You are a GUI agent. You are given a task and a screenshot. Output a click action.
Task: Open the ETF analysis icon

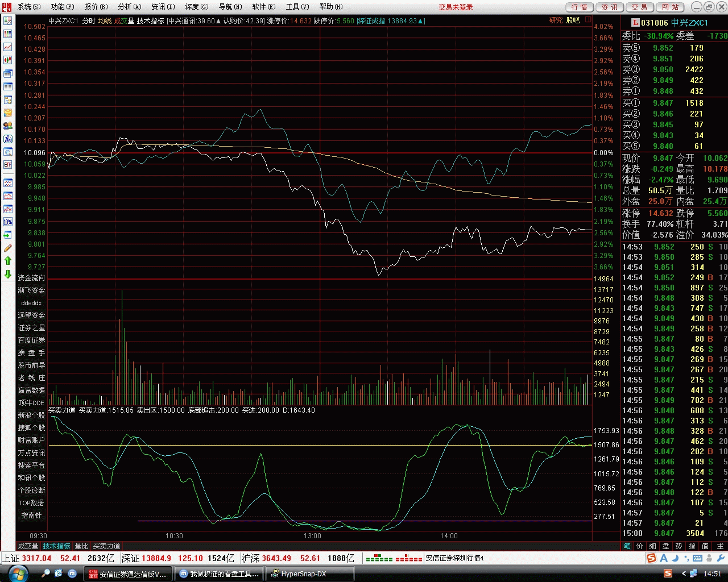(x=8, y=165)
